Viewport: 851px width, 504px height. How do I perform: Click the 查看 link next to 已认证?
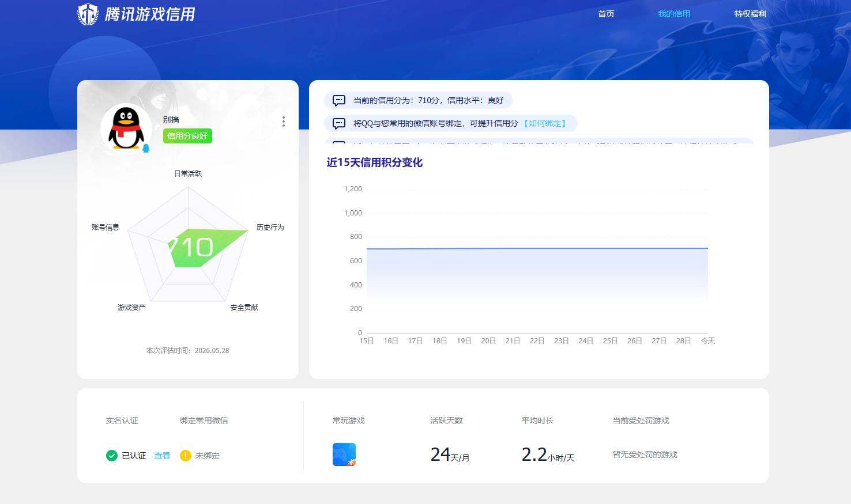[x=162, y=456]
